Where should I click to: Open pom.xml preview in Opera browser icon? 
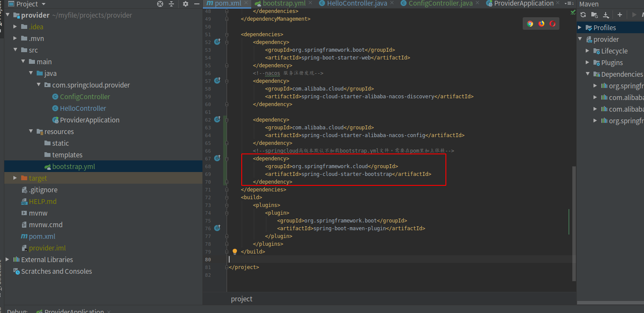[552, 24]
